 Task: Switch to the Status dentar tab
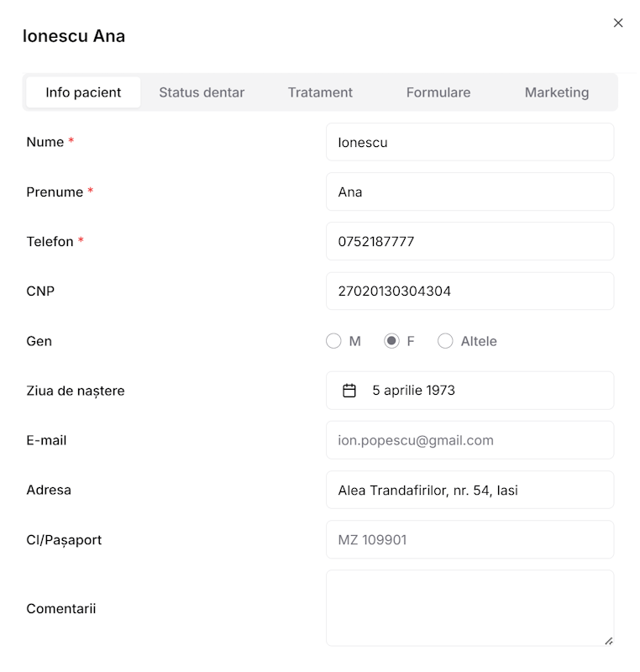pyautogui.click(x=202, y=92)
